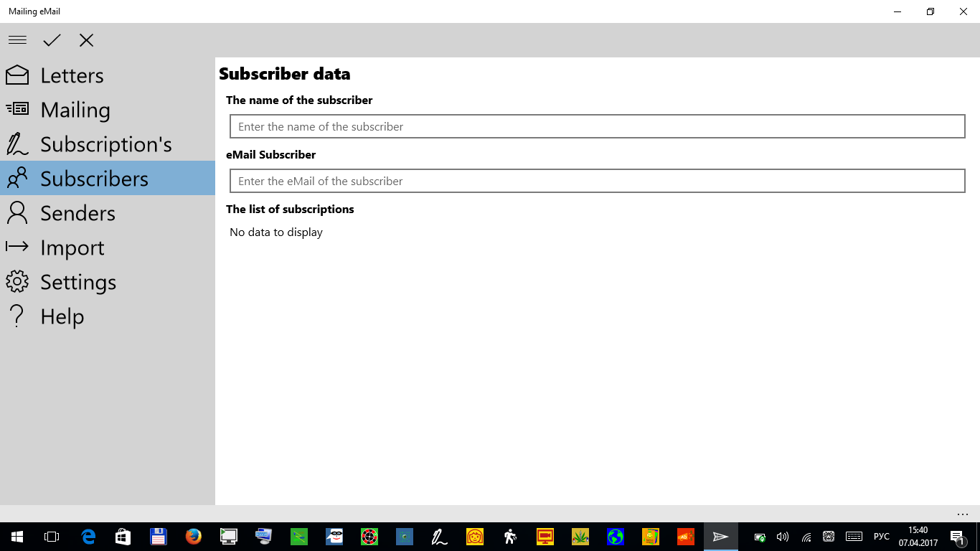Open the three-dots more options button
The height and width of the screenshot is (551, 980).
963,514
